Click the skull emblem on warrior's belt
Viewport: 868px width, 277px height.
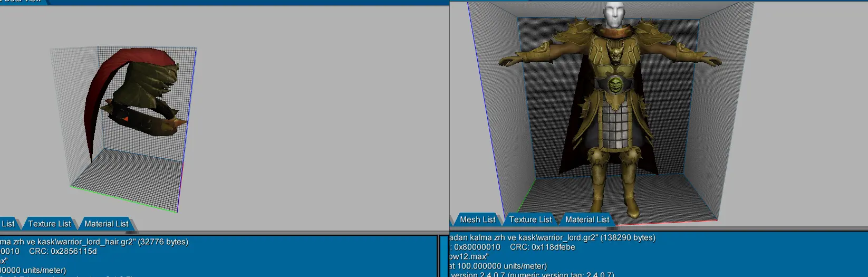click(x=615, y=84)
